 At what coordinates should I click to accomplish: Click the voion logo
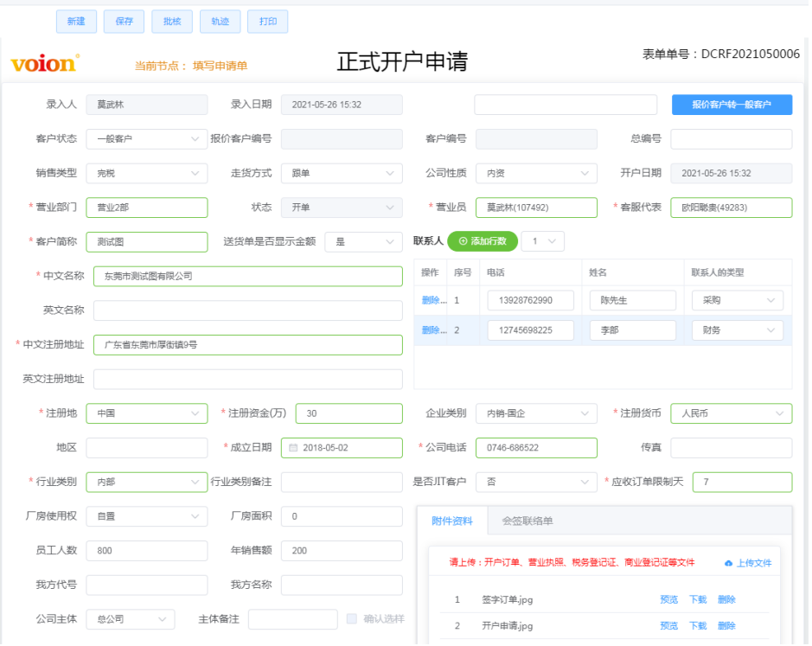[45, 63]
